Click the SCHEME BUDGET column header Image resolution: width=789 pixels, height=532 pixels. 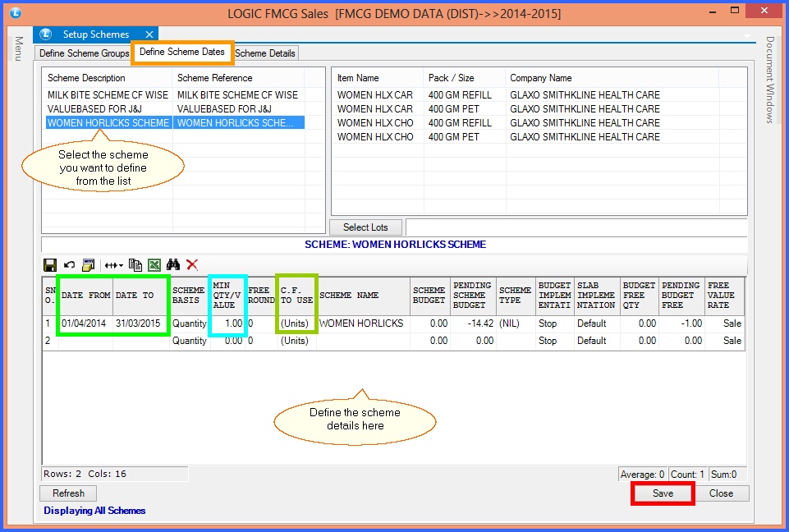pos(429,295)
